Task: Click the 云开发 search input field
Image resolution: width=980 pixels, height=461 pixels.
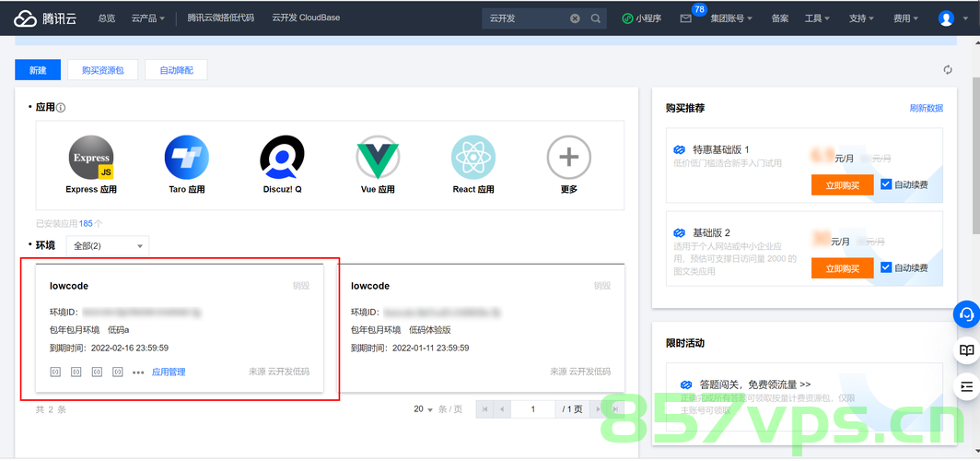Action: (525, 18)
